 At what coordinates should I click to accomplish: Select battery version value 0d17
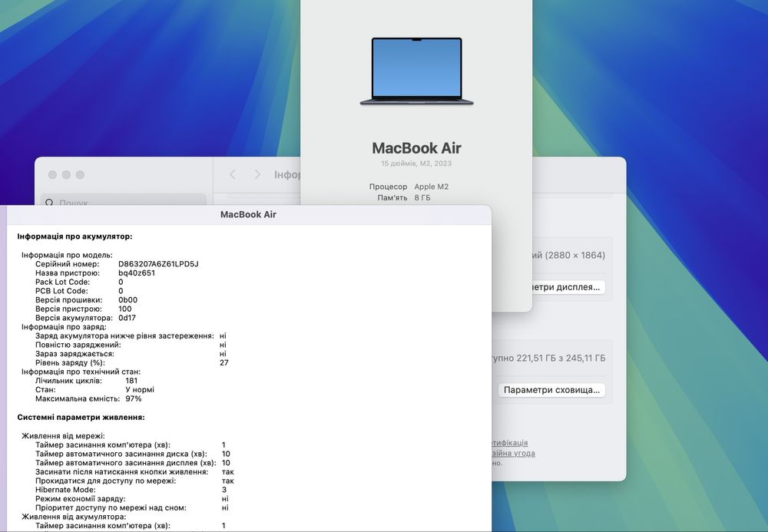(x=127, y=318)
